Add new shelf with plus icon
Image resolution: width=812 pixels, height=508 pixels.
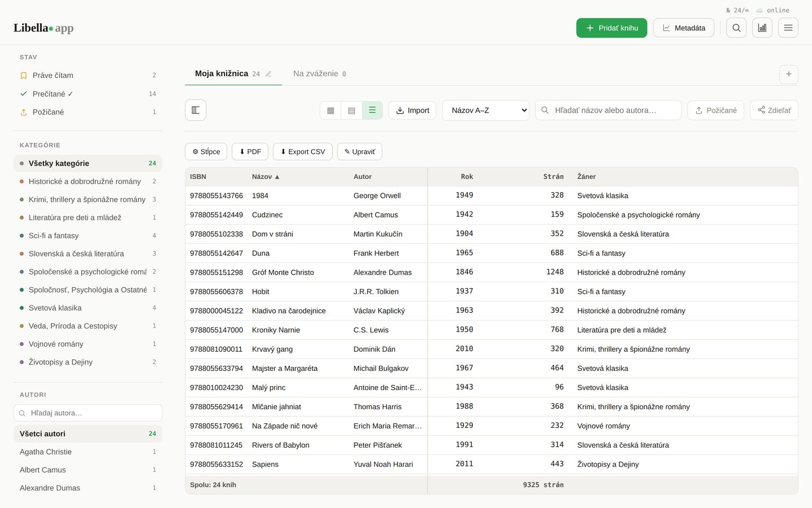(788, 74)
